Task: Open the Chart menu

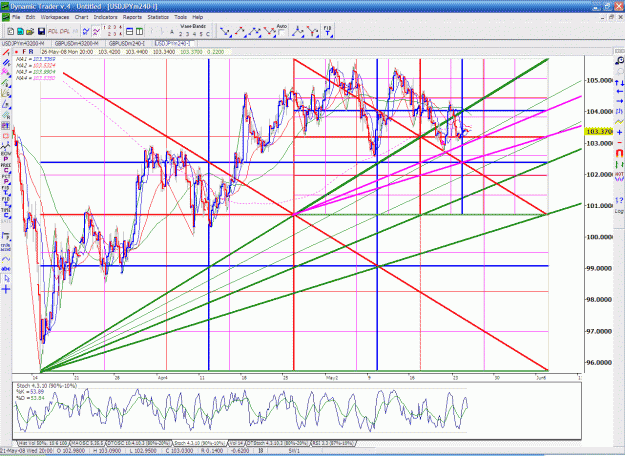Action: (81, 17)
